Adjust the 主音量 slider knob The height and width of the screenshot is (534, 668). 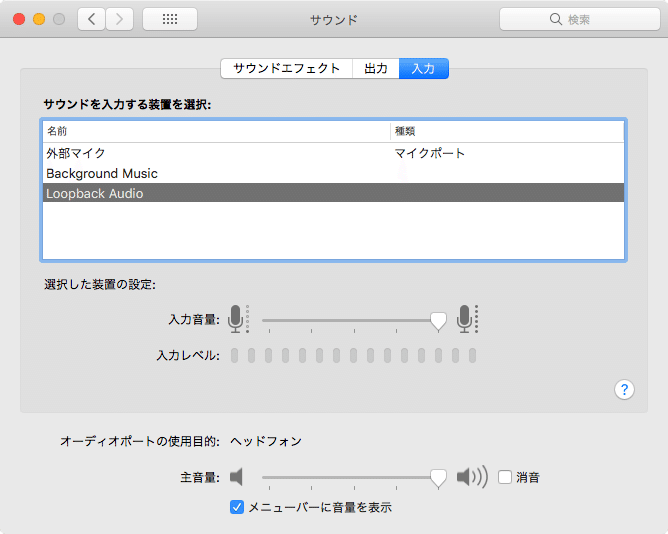[x=438, y=479]
